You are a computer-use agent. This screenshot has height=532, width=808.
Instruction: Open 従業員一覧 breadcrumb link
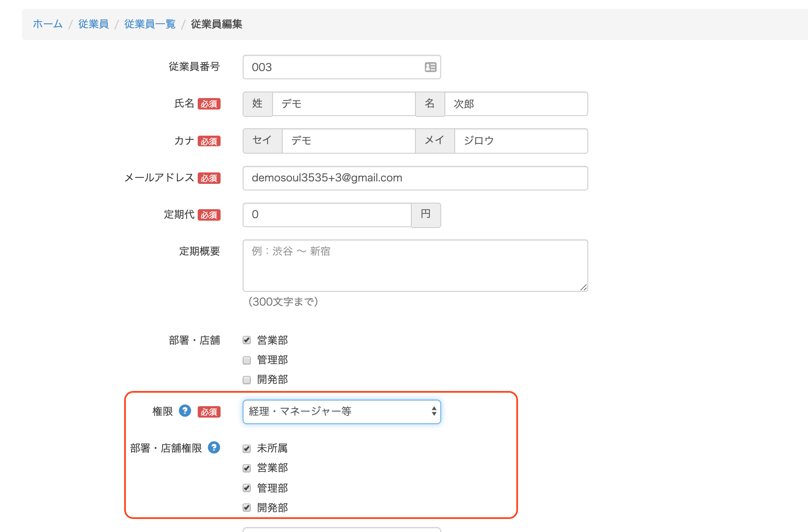[150, 24]
